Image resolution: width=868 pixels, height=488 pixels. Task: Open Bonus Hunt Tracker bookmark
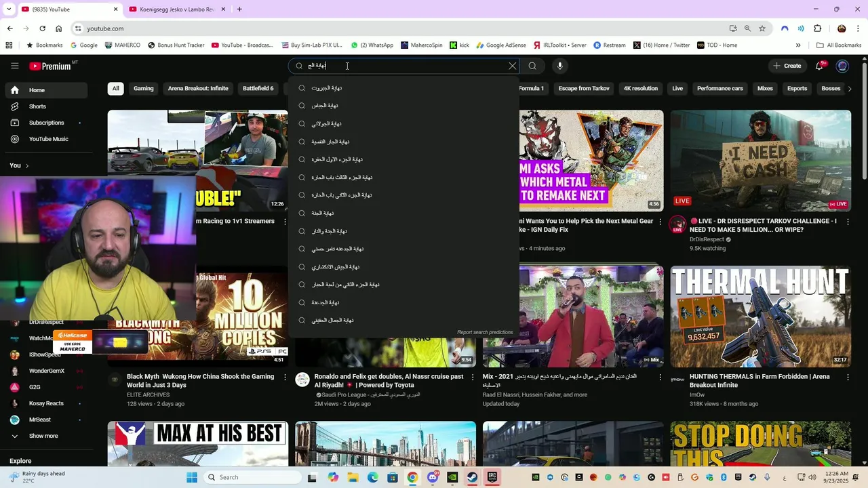[175, 45]
